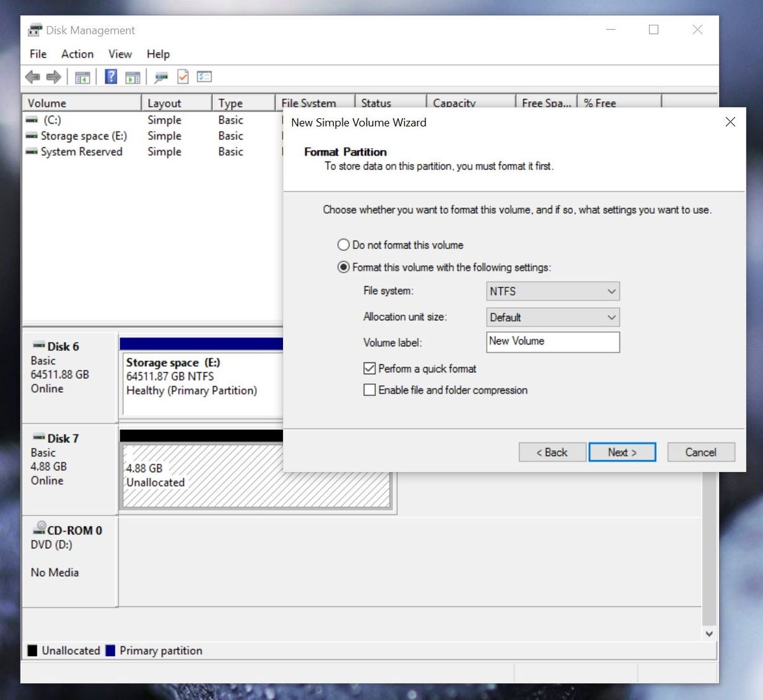Enable file and folder compression checkbox
Image resolution: width=763 pixels, height=700 pixels.
(x=369, y=390)
